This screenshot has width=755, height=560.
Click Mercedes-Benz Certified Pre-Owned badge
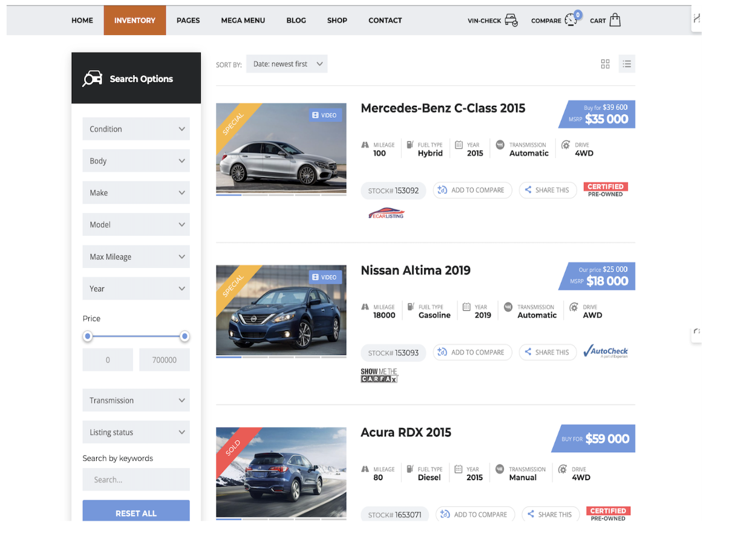click(x=606, y=190)
